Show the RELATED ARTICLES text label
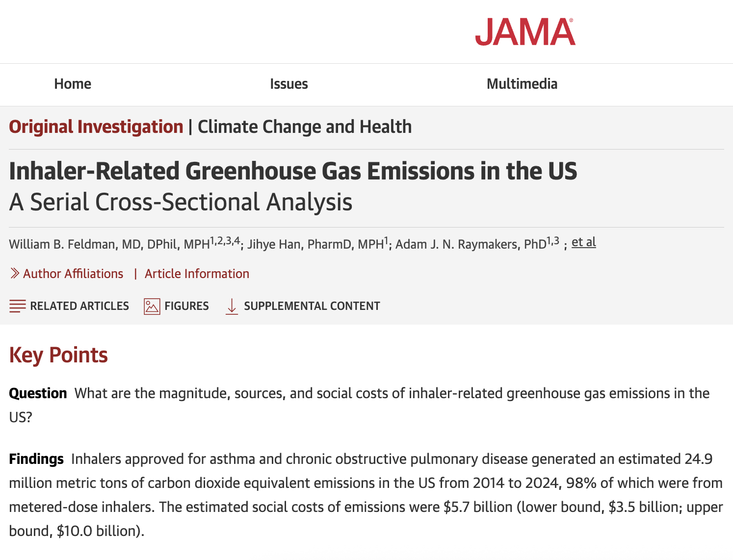 coord(79,306)
